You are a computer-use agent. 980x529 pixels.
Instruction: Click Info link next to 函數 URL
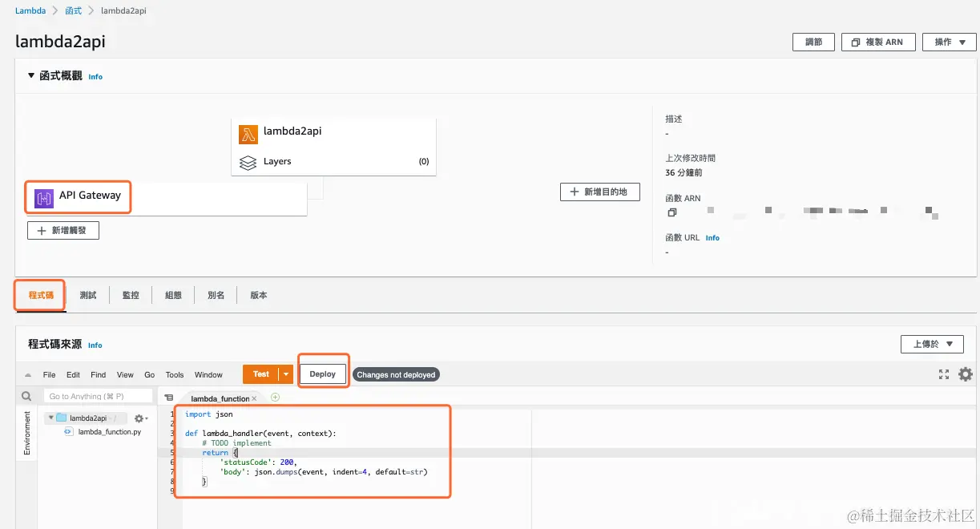[x=712, y=238]
